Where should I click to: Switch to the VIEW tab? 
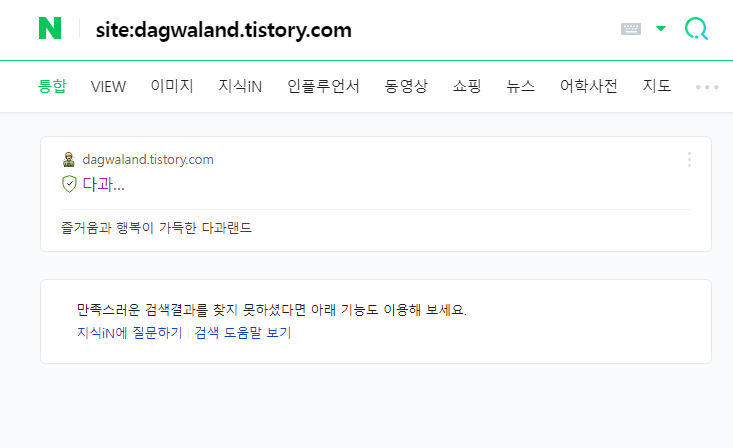(108, 87)
